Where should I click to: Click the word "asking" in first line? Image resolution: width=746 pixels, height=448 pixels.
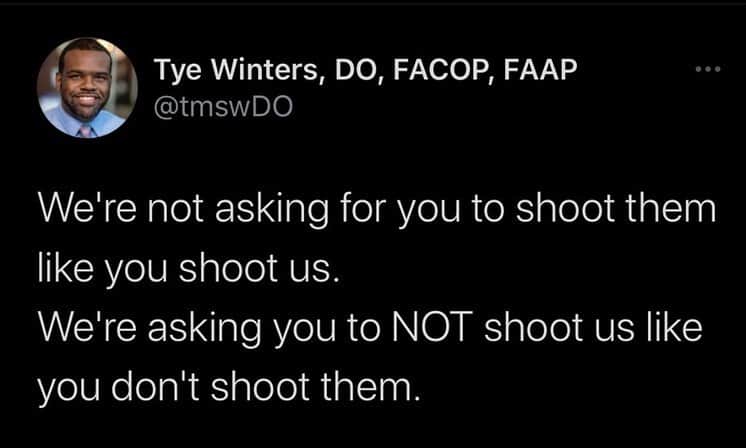pos(272,211)
